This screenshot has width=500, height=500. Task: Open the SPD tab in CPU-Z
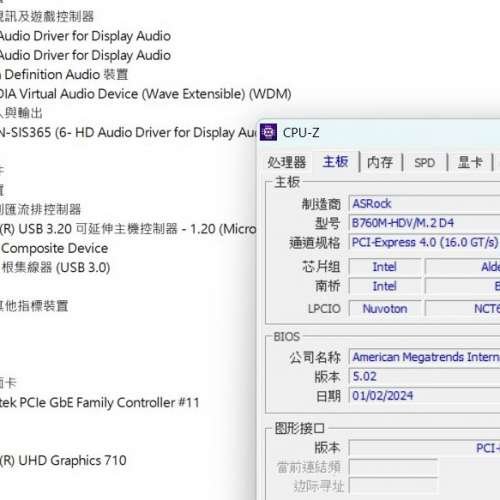pyautogui.click(x=424, y=163)
